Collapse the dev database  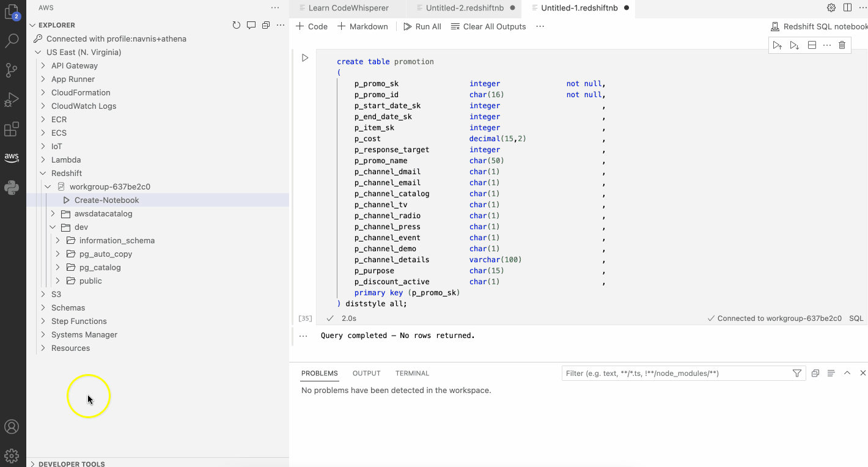[x=53, y=227]
